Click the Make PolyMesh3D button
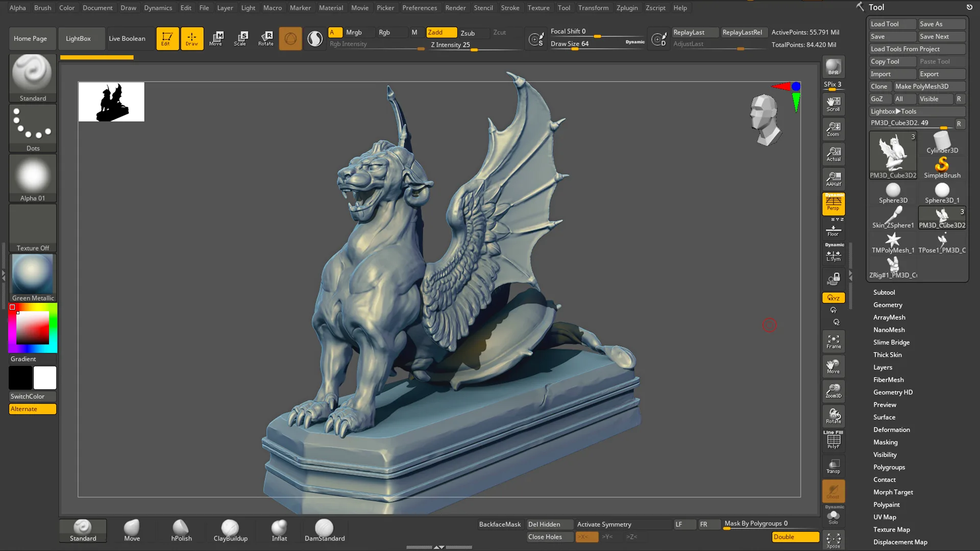This screenshot has height=551, width=980. [x=929, y=86]
